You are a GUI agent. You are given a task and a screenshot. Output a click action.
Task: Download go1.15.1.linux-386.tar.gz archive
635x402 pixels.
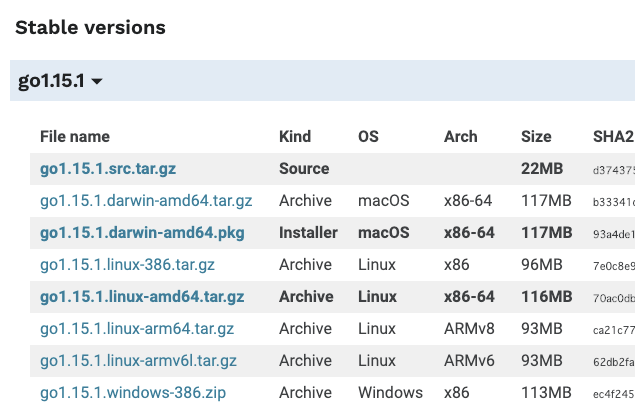(x=127, y=265)
